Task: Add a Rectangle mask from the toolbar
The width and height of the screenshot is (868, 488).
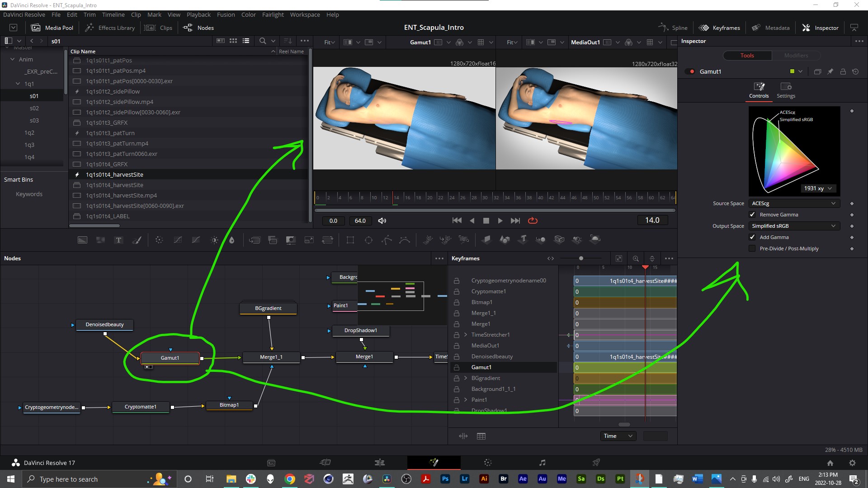Action: (350, 240)
